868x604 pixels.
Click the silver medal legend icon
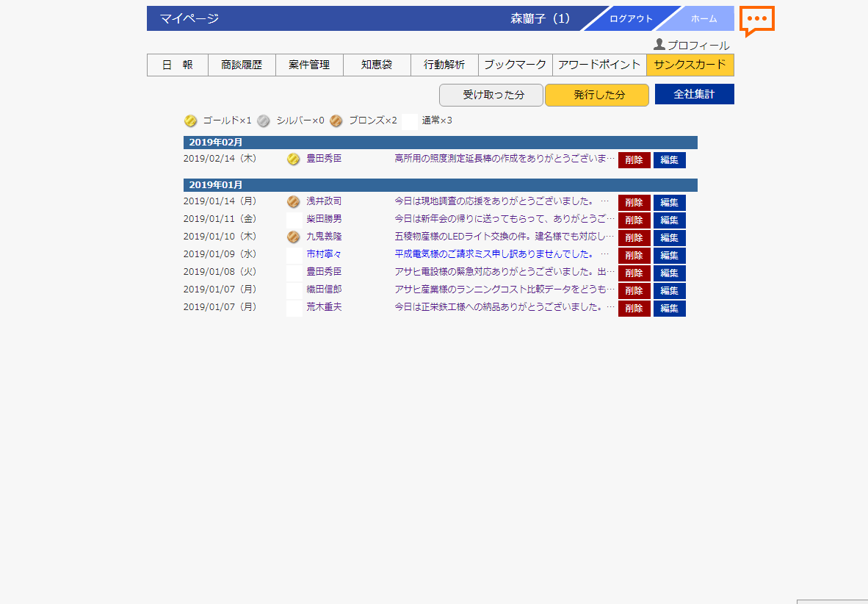[x=263, y=121]
